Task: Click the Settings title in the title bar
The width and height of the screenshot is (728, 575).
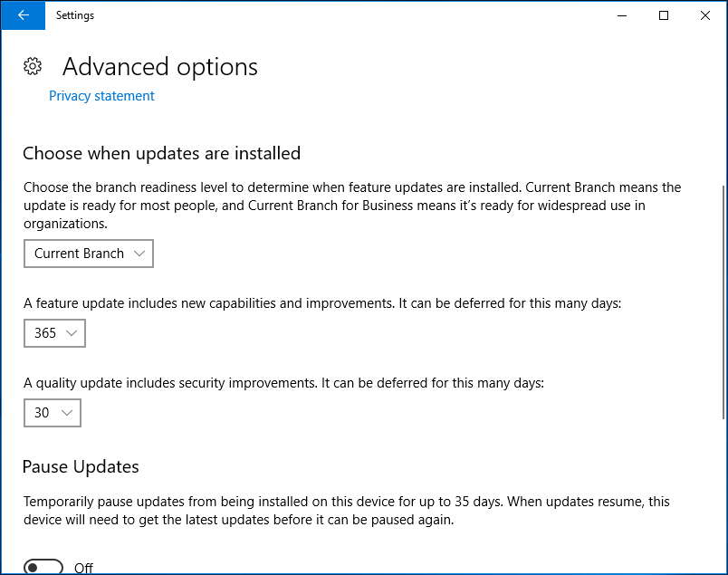Action: coord(75,15)
